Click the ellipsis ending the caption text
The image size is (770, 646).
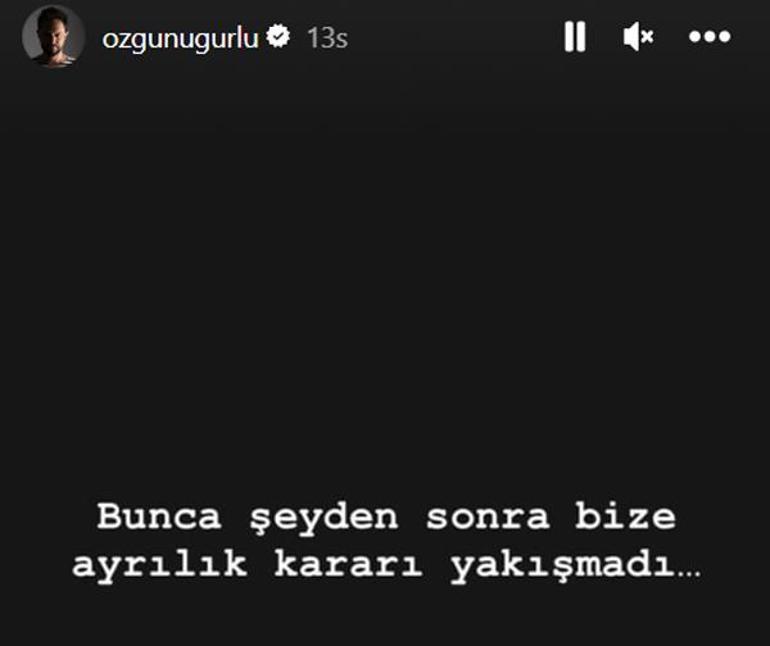(x=689, y=574)
